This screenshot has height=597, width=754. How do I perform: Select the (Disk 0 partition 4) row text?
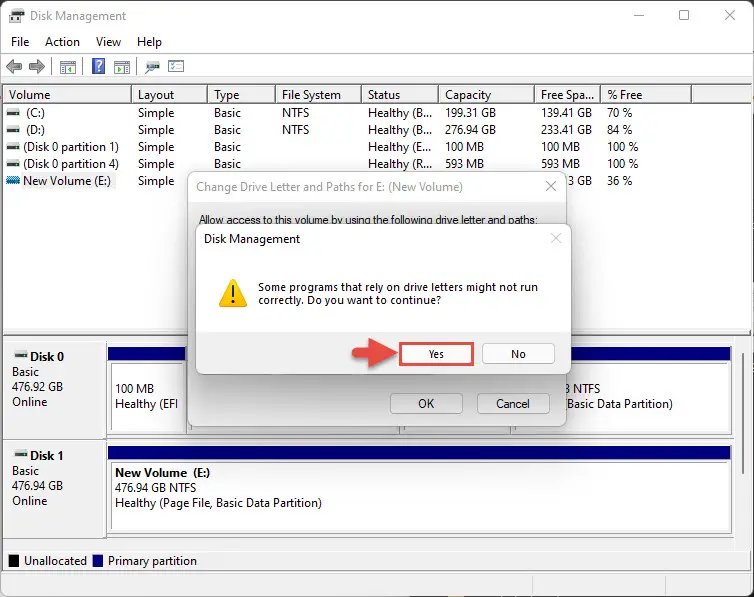[71, 164]
